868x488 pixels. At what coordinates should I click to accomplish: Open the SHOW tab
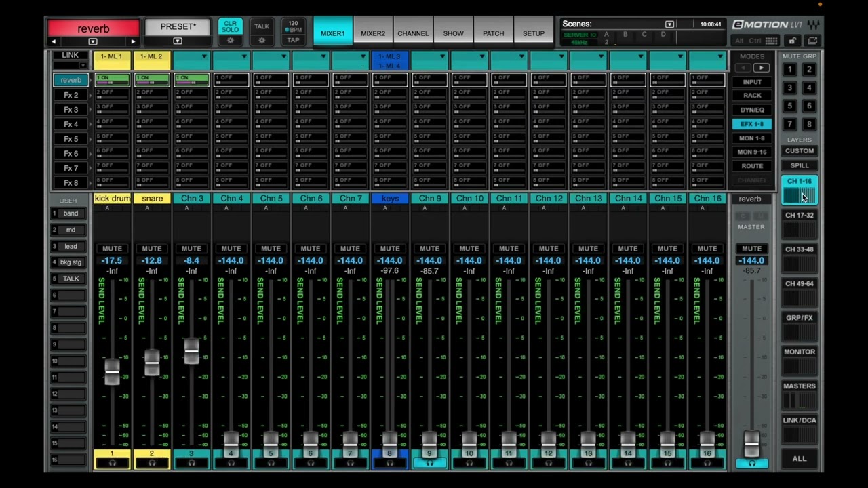(x=453, y=33)
